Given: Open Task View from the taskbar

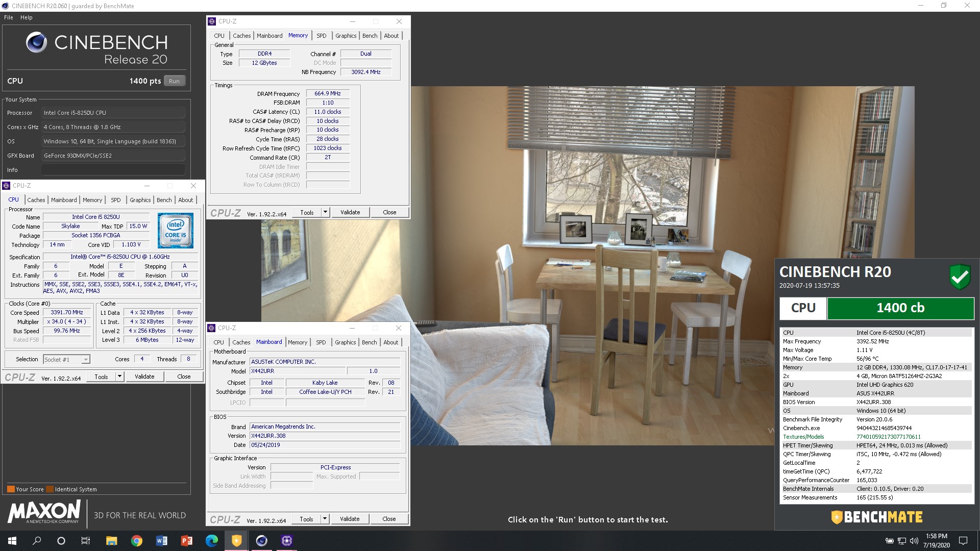Looking at the screenshot, I should 86,541.
